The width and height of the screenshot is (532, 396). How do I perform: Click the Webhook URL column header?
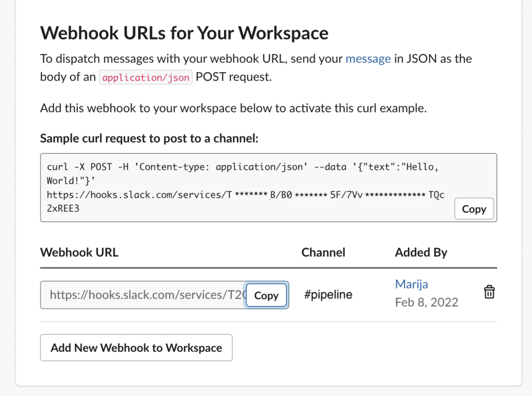pyautogui.click(x=79, y=253)
